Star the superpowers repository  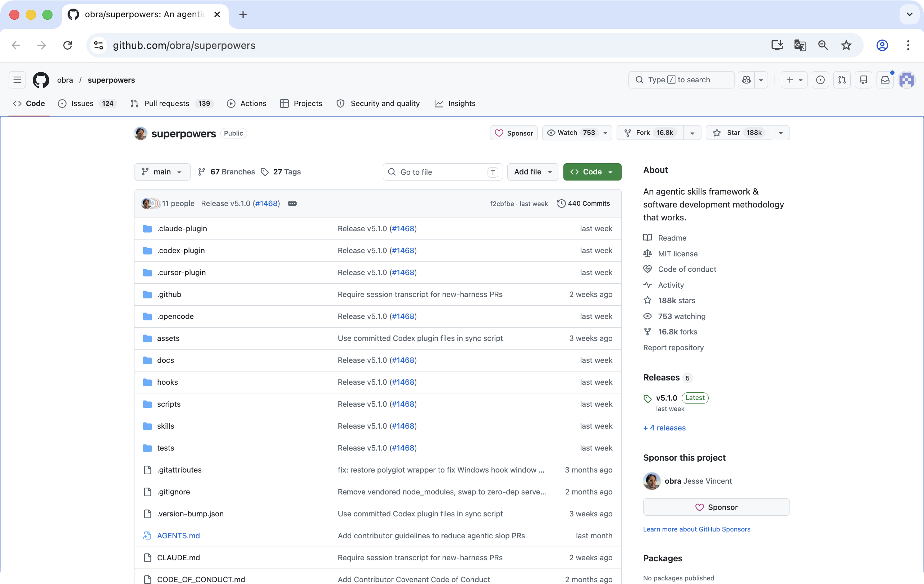[x=739, y=133]
